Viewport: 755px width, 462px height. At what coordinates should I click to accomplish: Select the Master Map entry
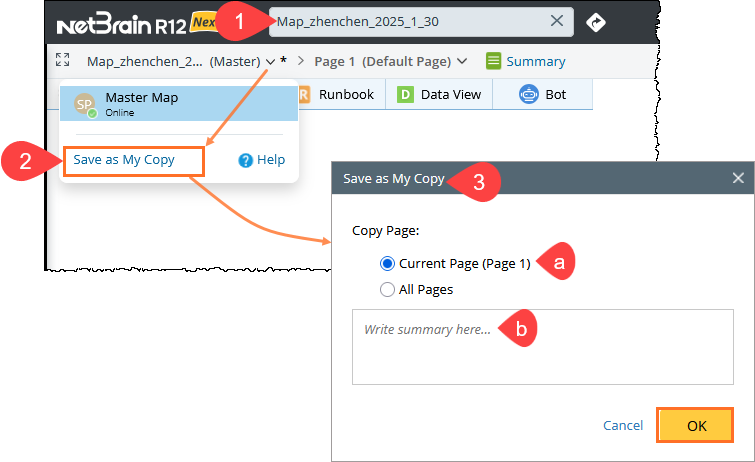[x=179, y=104]
